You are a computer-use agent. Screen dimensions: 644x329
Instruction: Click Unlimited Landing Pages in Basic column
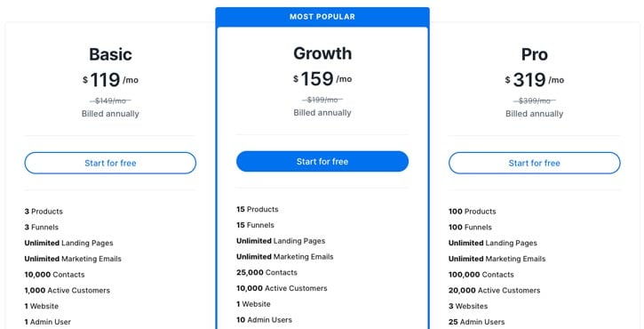[x=68, y=243]
